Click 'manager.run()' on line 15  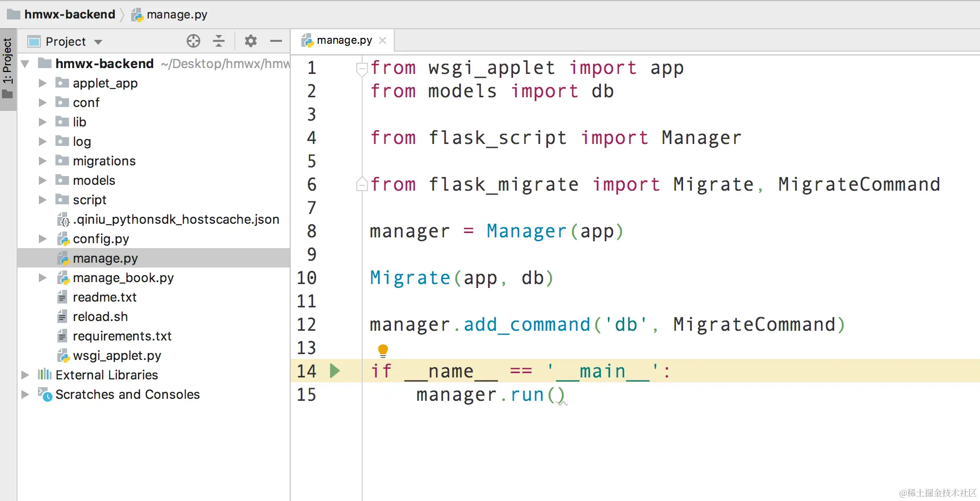click(x=491, y=394)
